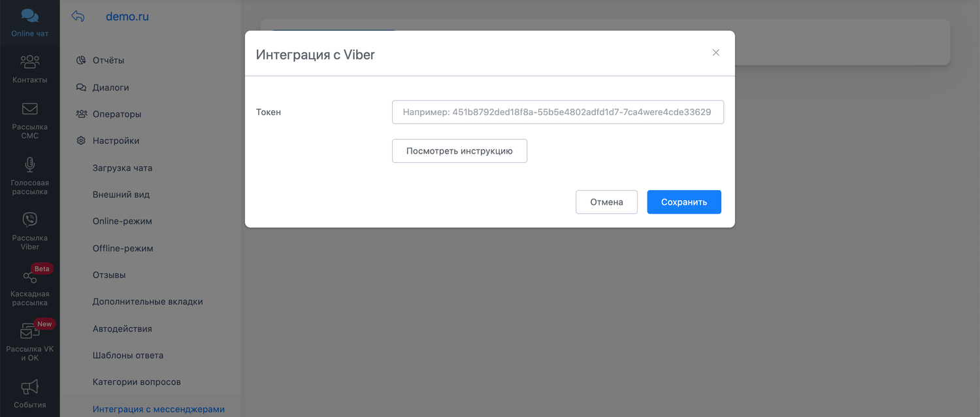
Task: Open the Контакты people icon
Action: [30, 62]
